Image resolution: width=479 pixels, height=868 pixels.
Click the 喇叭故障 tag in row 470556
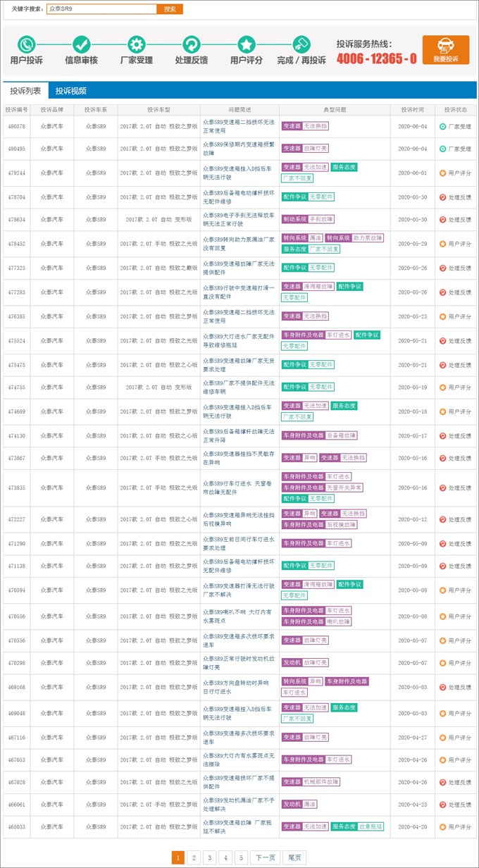click(x=337, y=622)
